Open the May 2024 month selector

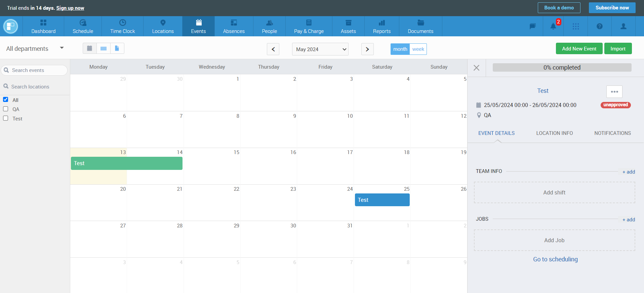320,49
